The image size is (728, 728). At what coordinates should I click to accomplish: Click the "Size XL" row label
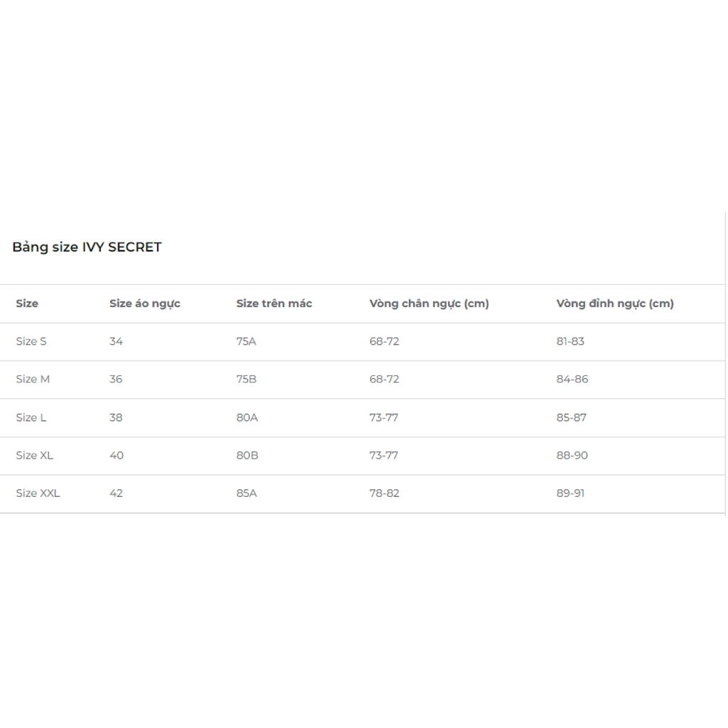tap(35, 455)
